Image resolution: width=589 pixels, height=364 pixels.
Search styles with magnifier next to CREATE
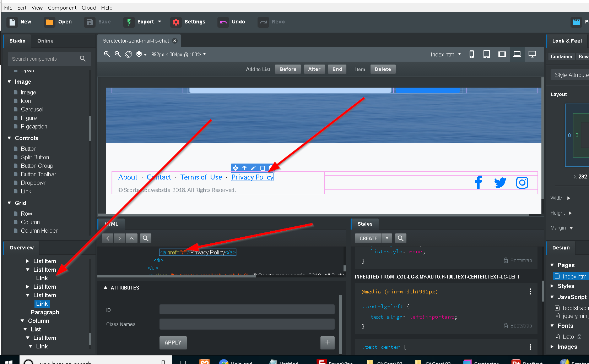400,238
